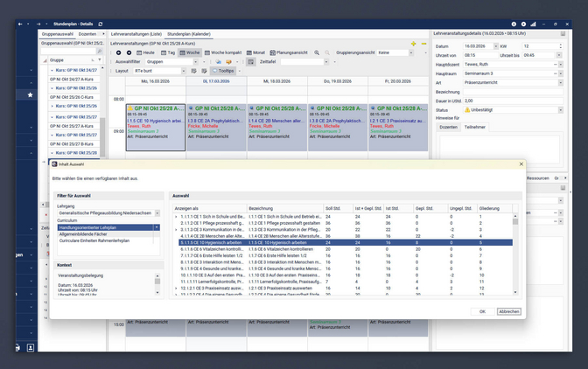Viewport: 588px width, 369px height.
Task: Click the star icon in left sidebar
Action: [31, 94]
